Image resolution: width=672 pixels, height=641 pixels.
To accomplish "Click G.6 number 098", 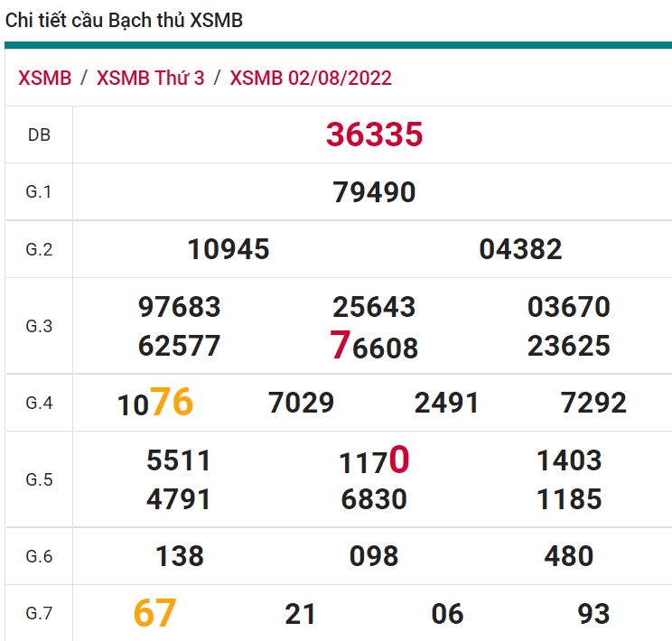I will pos(374,556).
